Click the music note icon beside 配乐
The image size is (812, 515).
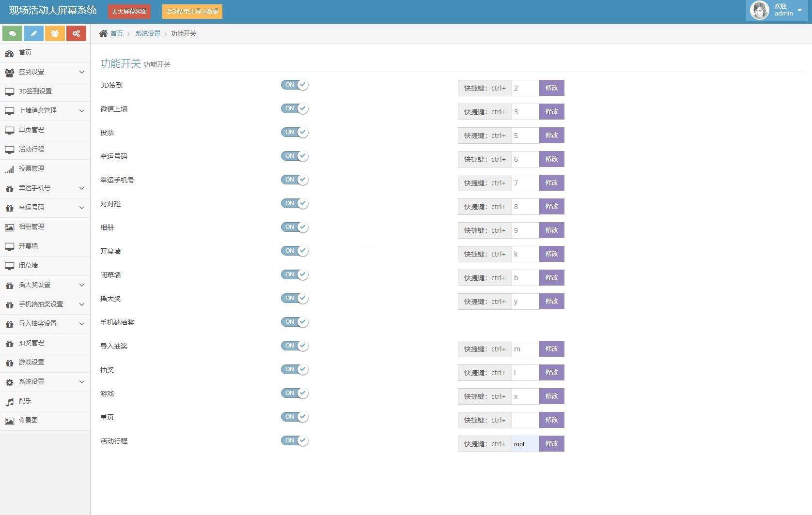coord(9,402)
